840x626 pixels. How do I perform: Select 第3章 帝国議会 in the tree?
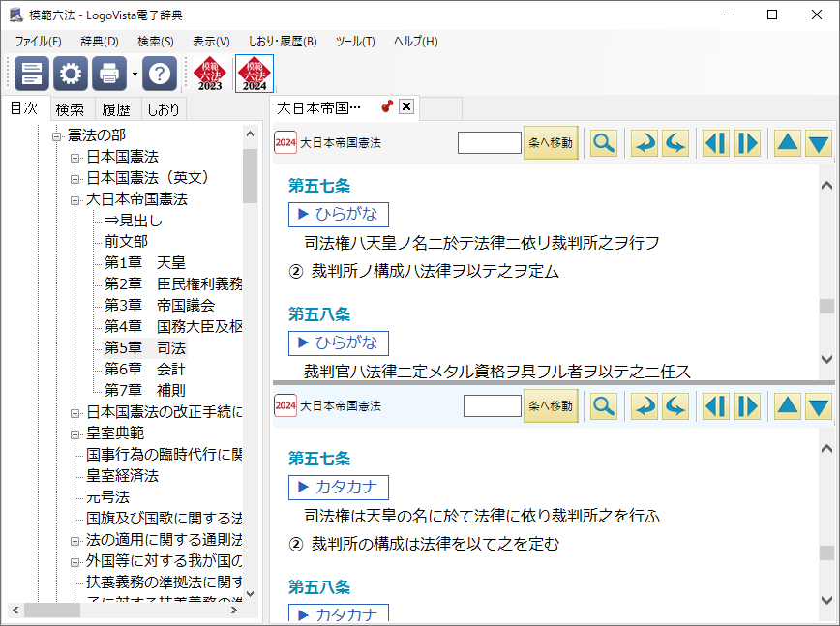(160, 305)
